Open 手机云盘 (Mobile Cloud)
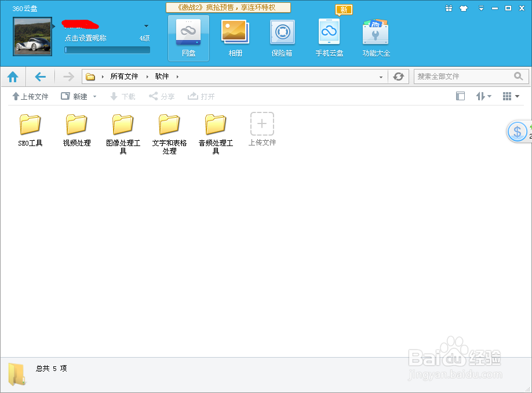Image resolution: width=532 pixels, height=393 pixels. 329,37
